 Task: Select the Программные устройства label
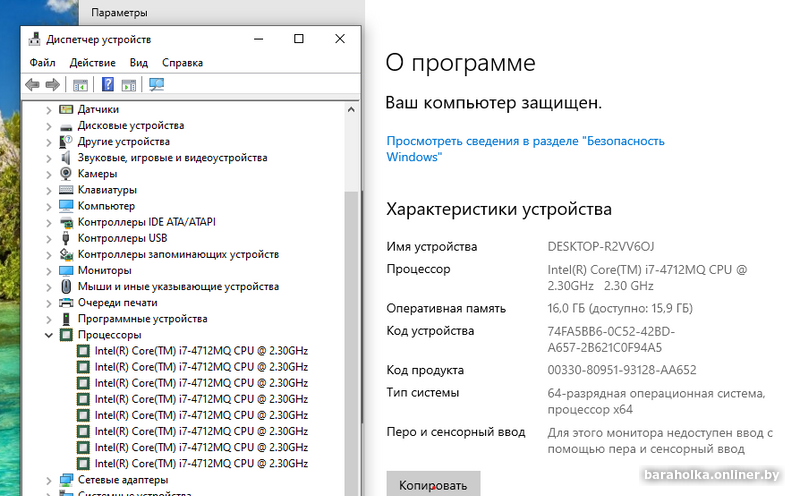pos(142,319)
